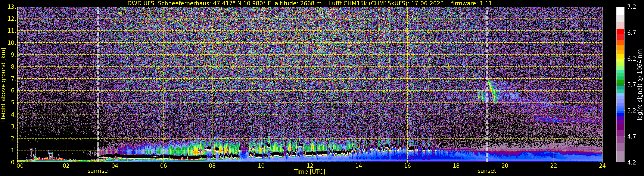Click the 13 km tick on the height axis
The height and width of the screenshot is (176, 644).
point(12,7)
